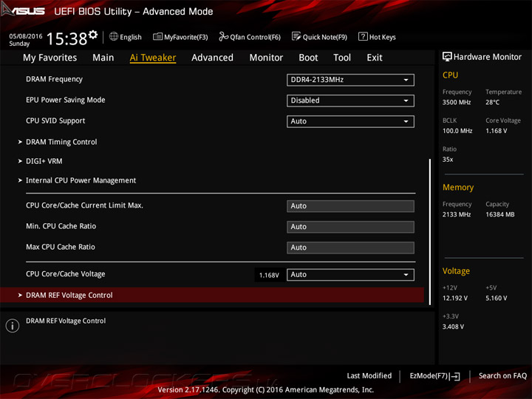Click the info circle icon
532x399 pixels.
13,326
